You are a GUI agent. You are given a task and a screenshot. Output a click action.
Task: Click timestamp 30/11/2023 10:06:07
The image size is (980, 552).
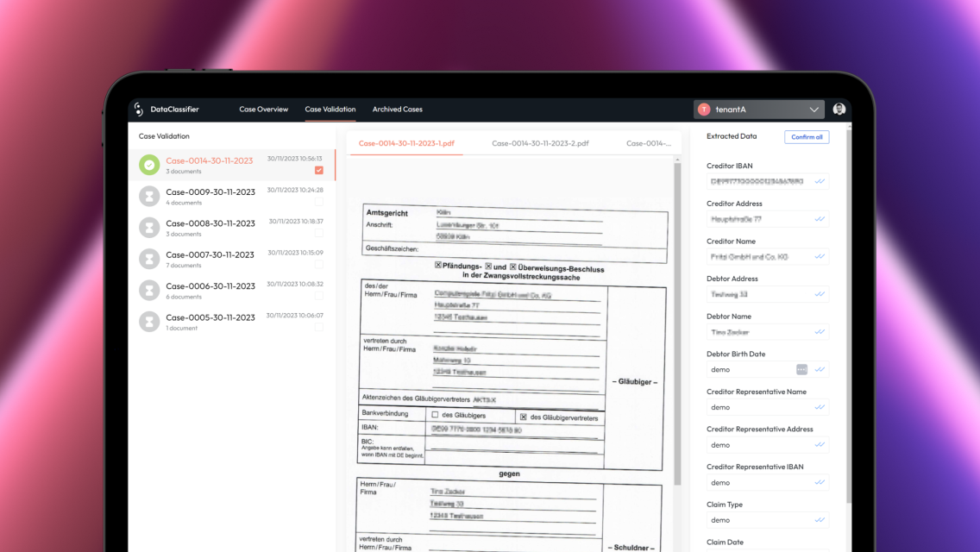point(295,315)
